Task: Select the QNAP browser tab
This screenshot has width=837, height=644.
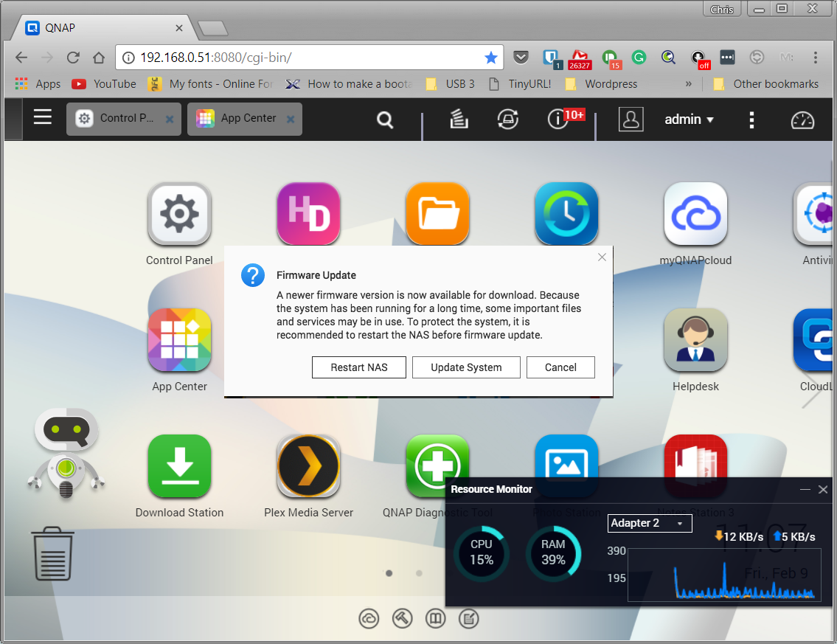Action: point(104,28)
